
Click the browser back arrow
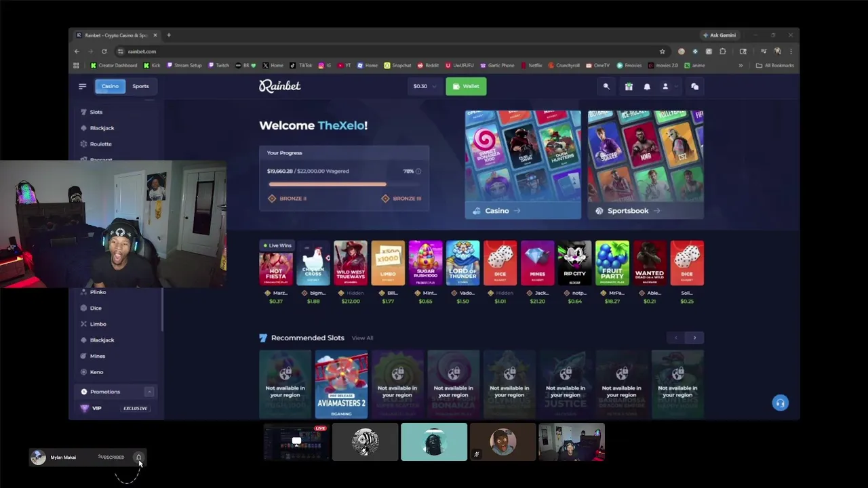click(x=77, y=52)
